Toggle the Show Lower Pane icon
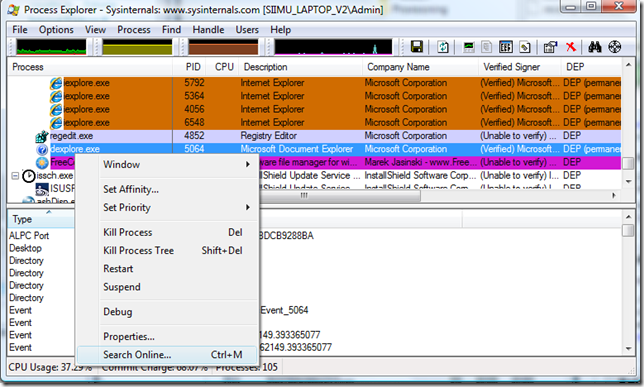Viewport: 644px width, 387px height. (506, 47)
